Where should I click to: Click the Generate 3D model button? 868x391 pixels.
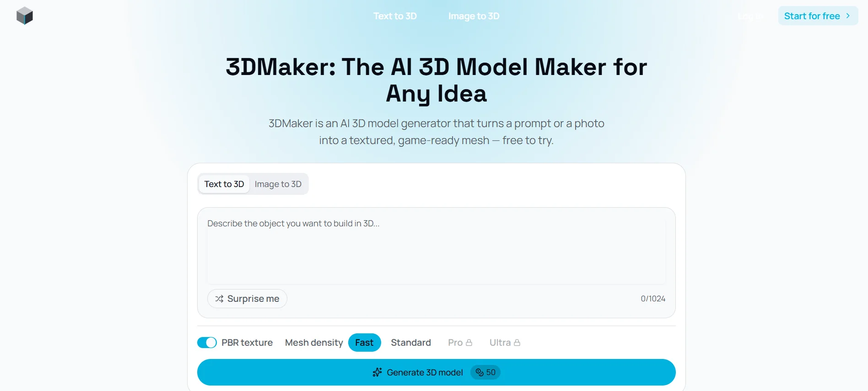pos(437,372)
